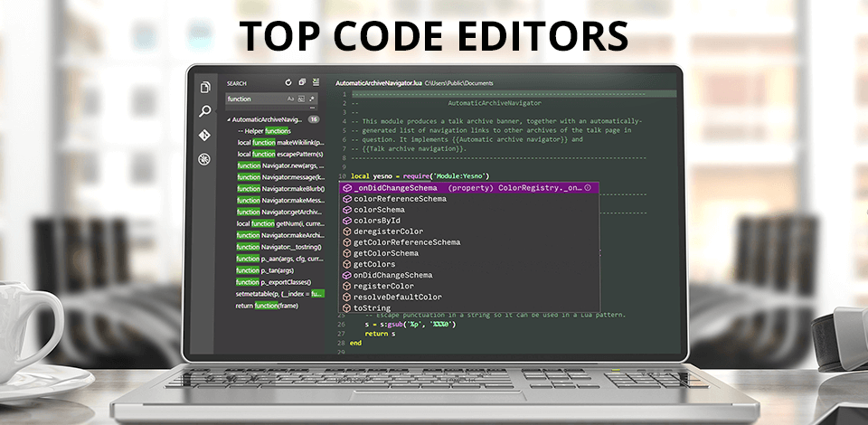Screen dimensions: 868x425
Task: Refresh search results with the refresh icon
Action: (288, 82)
